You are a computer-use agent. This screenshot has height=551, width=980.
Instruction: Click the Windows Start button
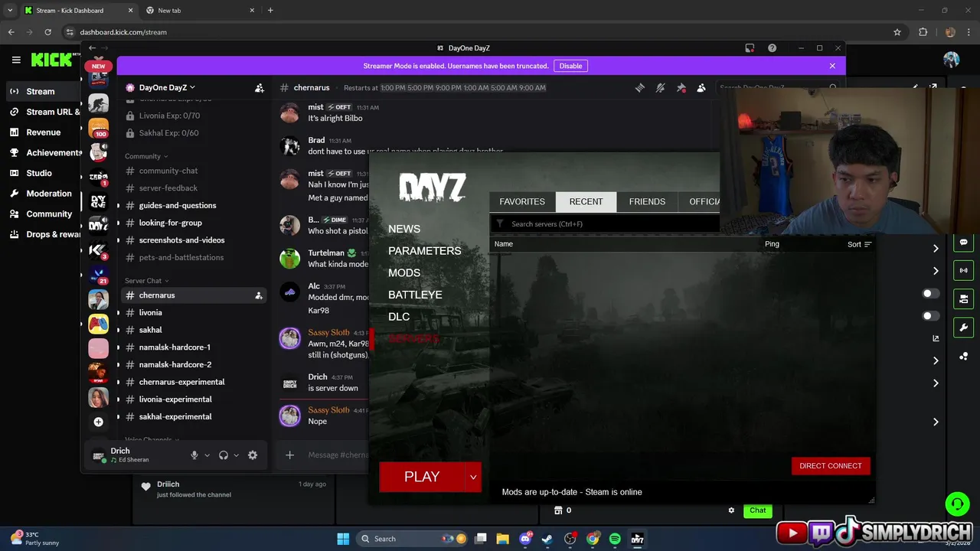[x=343, y=539]
